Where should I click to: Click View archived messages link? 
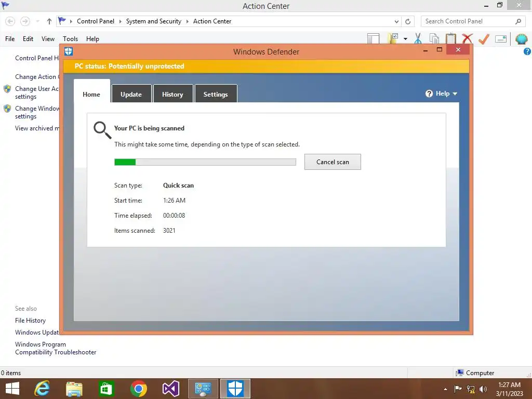37,128
